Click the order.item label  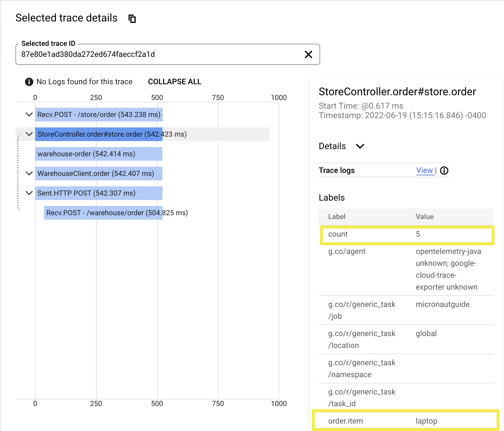(x=345, y=421)
